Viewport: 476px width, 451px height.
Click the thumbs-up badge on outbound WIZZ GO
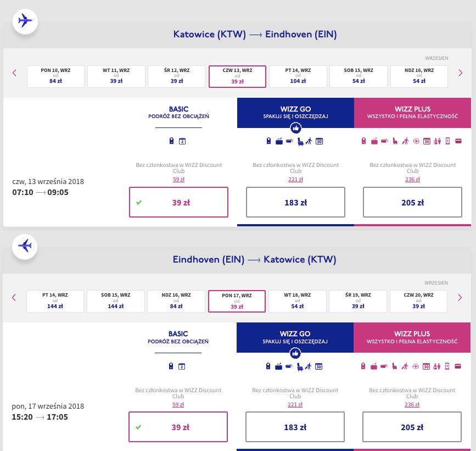pyautogui.click(x=295, y=128)
